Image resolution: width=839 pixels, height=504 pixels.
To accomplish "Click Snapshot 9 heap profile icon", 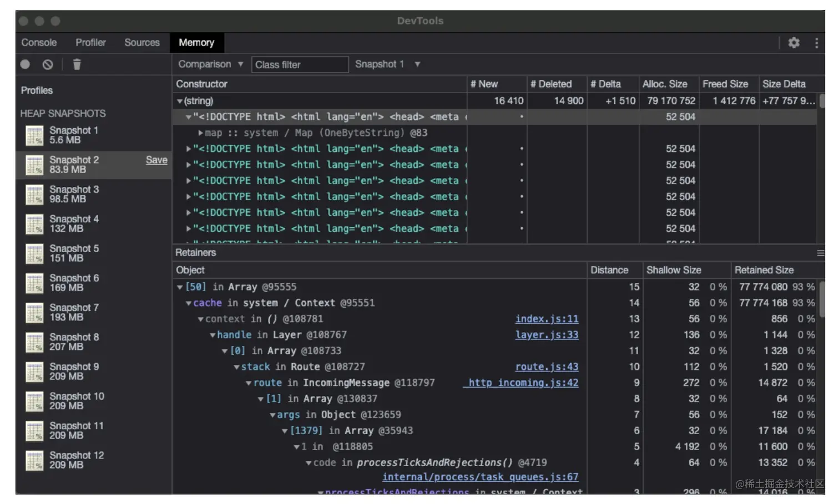I will [34, 371].
